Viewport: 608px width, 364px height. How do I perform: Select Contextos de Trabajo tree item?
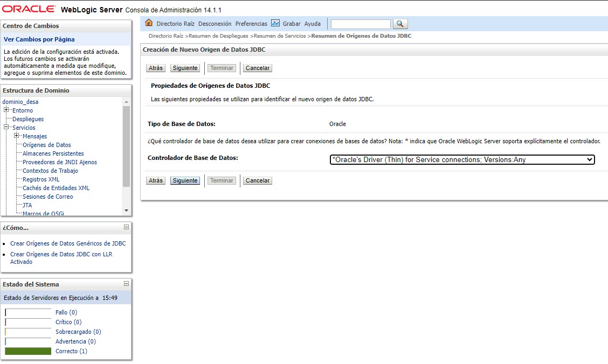point(50,171)
